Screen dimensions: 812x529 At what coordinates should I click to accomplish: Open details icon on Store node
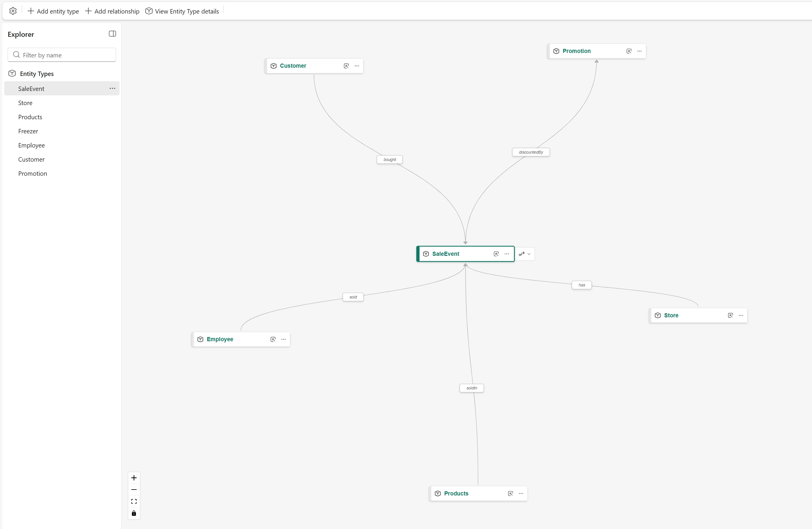point(730,316)
